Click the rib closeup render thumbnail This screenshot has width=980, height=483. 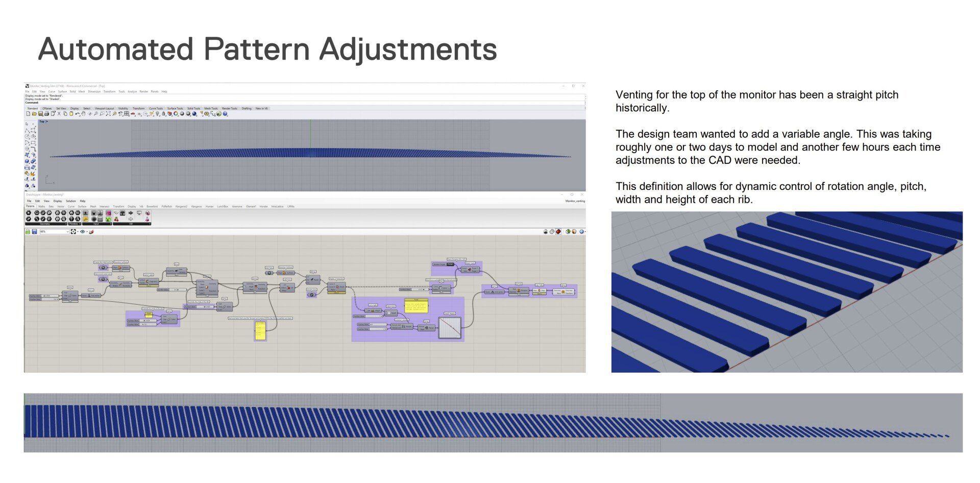coord(787,292)
